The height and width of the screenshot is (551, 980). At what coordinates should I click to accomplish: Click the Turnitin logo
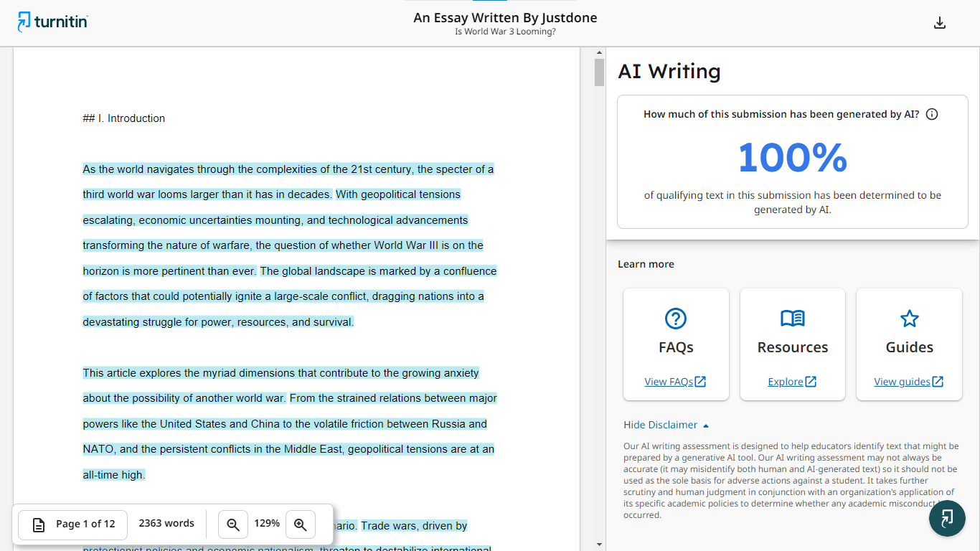(53, 22)
